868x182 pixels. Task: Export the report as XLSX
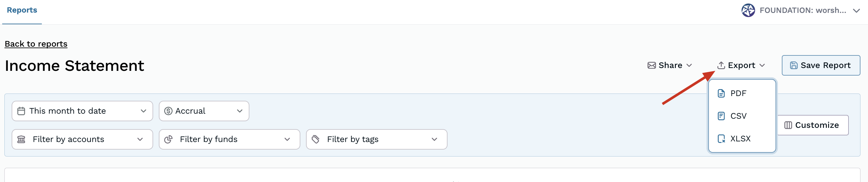pos(740,139)
